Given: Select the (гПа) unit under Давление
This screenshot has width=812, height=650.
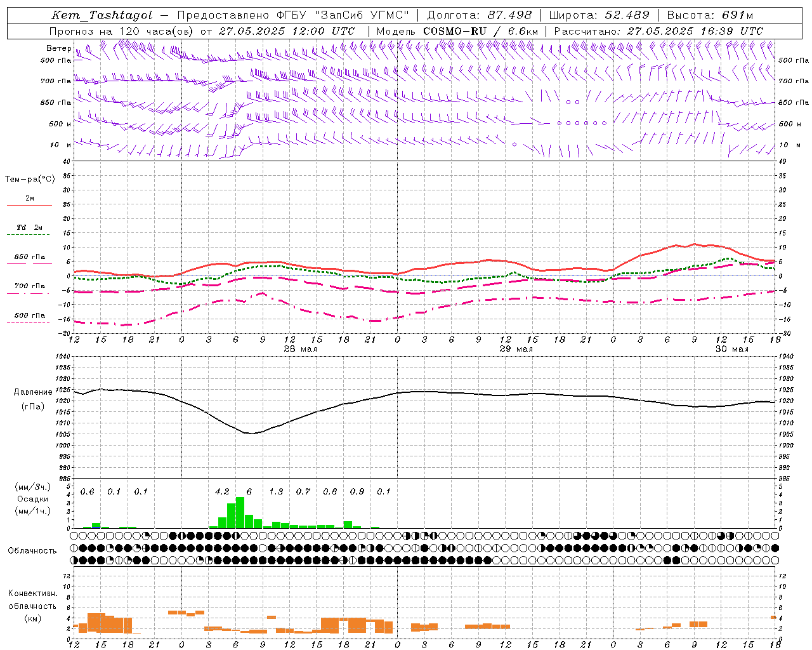Looking at the screenshot, I should point(33,407).
